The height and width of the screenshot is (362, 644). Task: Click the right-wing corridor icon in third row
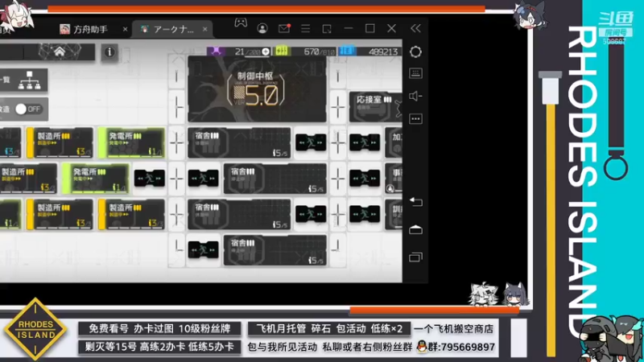coord(365,214)
